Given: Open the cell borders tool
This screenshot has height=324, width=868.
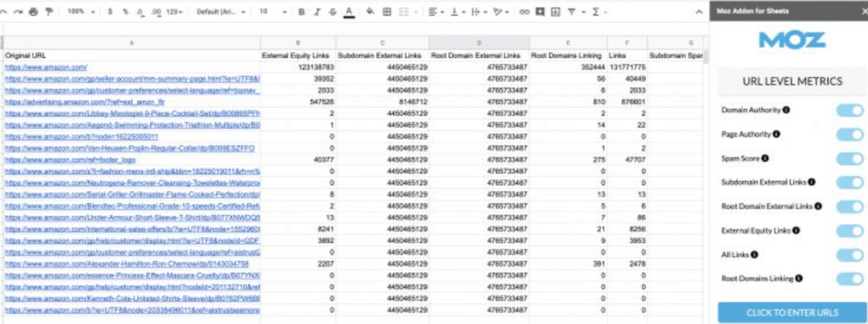Looking at the screenshot, I should 386,12.
